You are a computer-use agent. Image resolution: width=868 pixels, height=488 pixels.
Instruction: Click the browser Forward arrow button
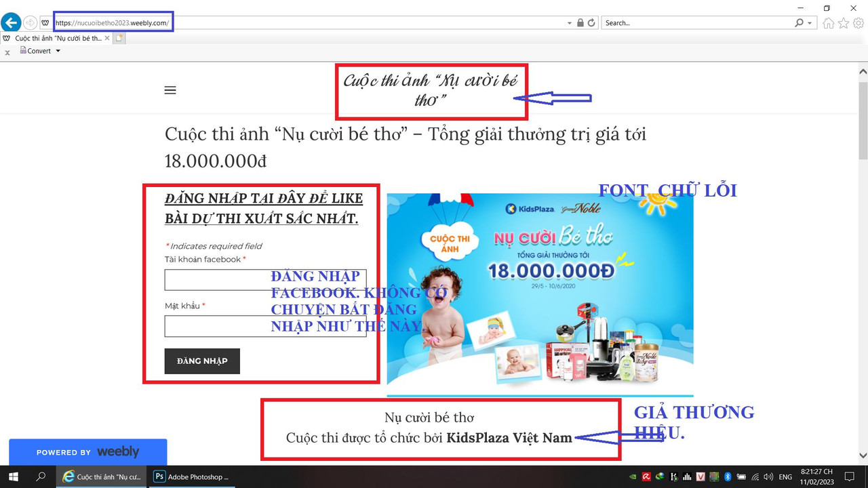30,22
